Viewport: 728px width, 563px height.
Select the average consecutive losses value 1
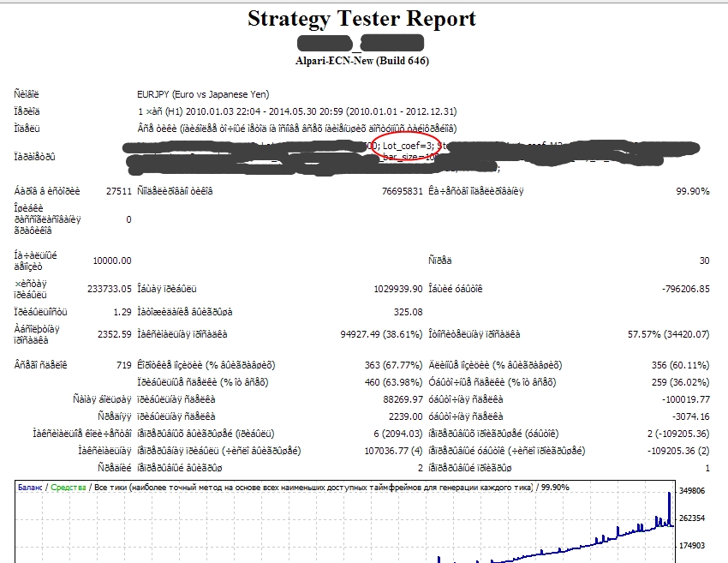[x=707, y=468]
